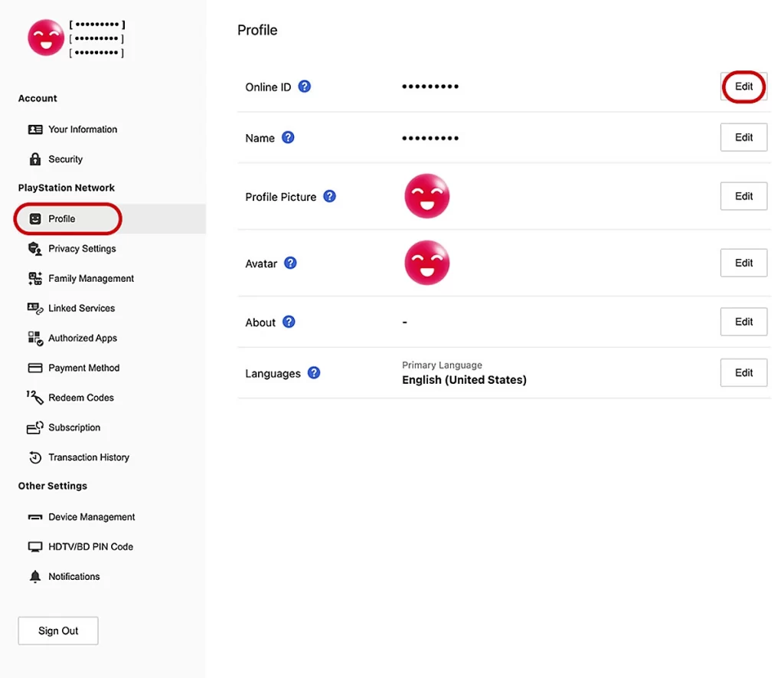Image resolution: width=784 pixels, height=678 pixels.
Task: Click the Sign Out button
Action: [x=57, y=631]
